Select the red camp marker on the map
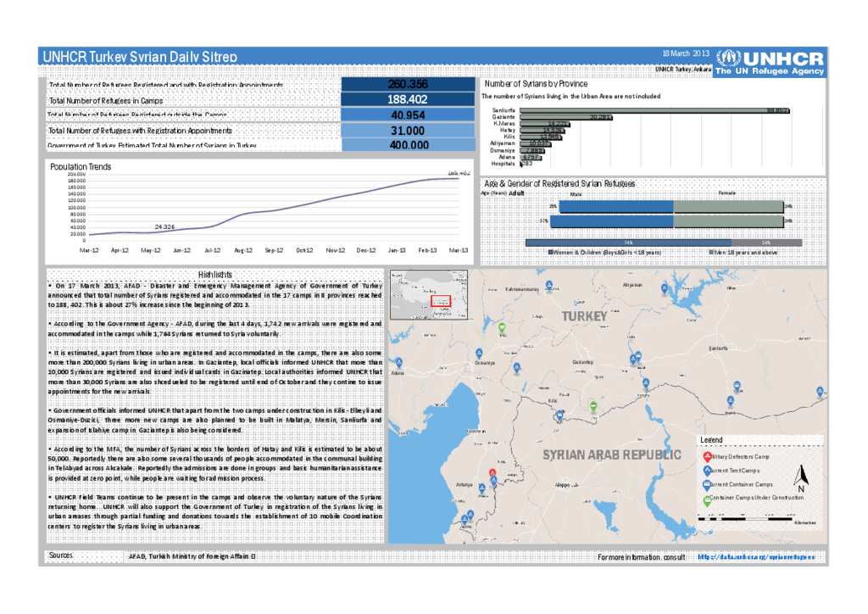This screenshot has width=868, height=614. (492, 474)
